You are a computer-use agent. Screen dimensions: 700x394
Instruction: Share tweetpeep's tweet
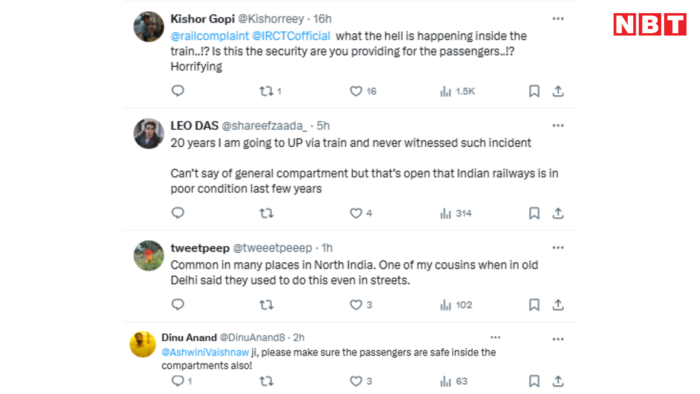coord(558,305)
